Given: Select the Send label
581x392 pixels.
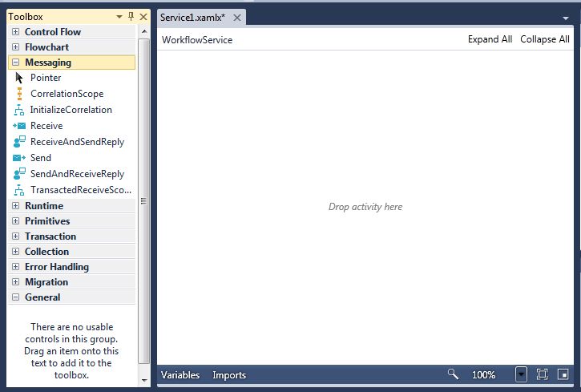Looking at the screenshot, I should click(x=41, y=158).
